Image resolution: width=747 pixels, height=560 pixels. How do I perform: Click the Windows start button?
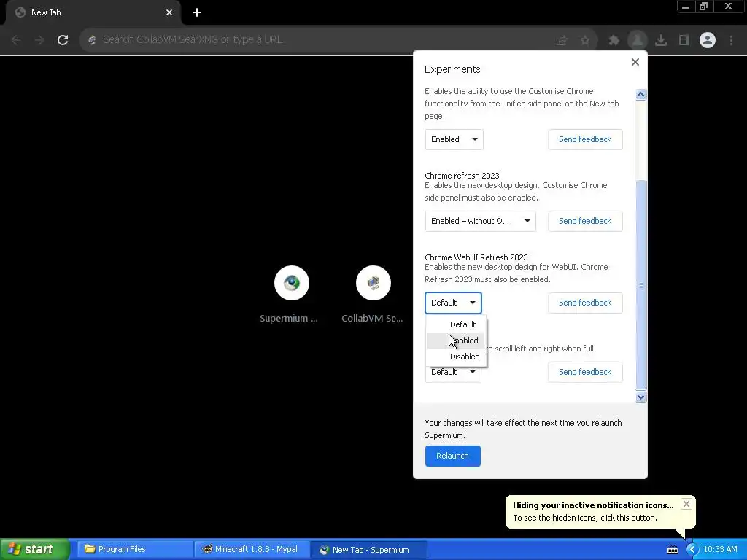pos(35,549)
